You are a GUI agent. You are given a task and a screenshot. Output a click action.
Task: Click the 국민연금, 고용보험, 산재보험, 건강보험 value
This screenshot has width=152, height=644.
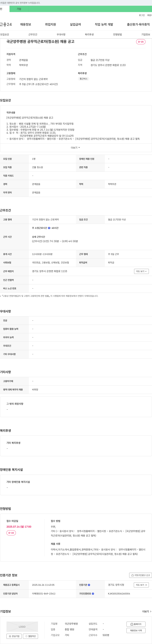tap(50, 263)
